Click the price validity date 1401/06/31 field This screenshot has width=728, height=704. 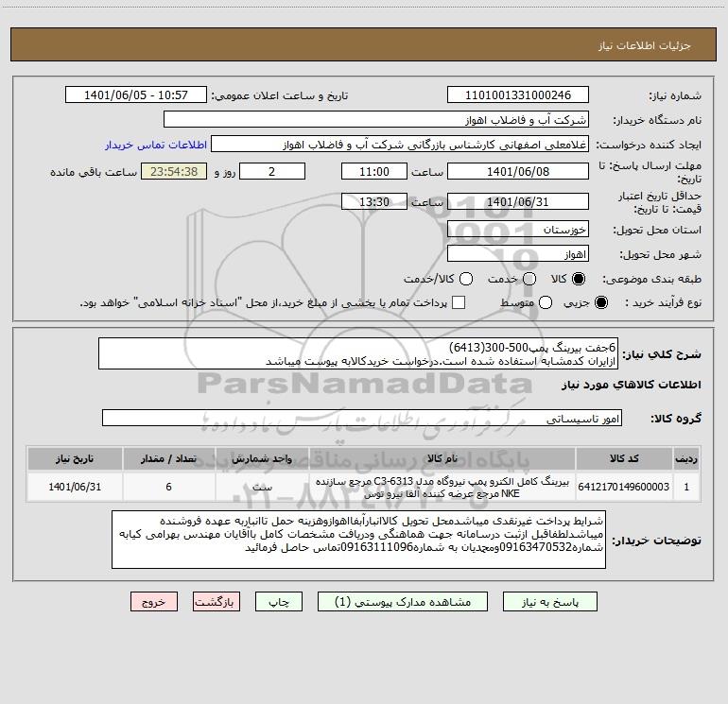518,201
